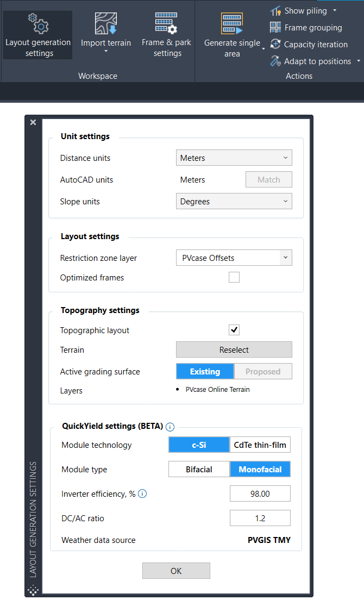Expand the Import terrain dropdown arrow

pos(106,52)
